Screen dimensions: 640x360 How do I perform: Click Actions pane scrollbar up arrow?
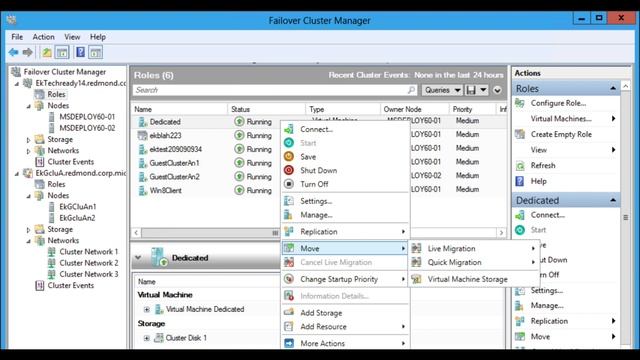625,86
